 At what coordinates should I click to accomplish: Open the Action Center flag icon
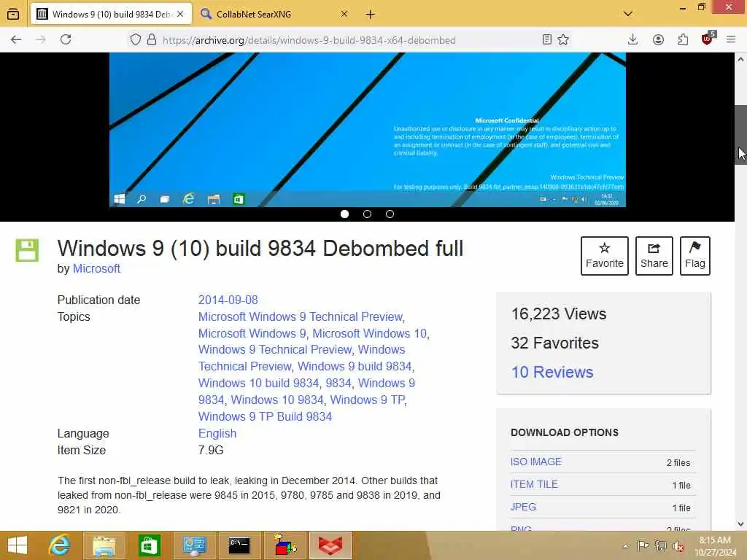643,545
